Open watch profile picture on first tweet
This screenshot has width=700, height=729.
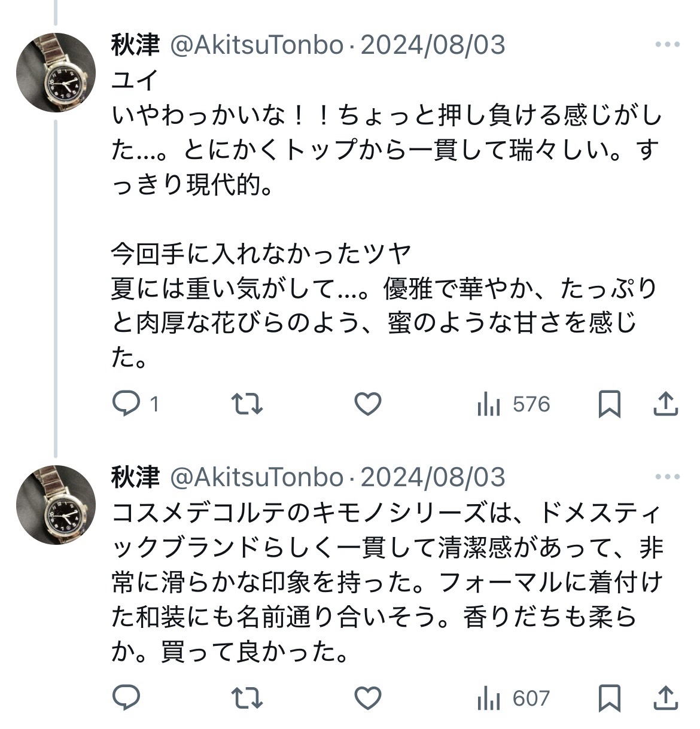56,72
